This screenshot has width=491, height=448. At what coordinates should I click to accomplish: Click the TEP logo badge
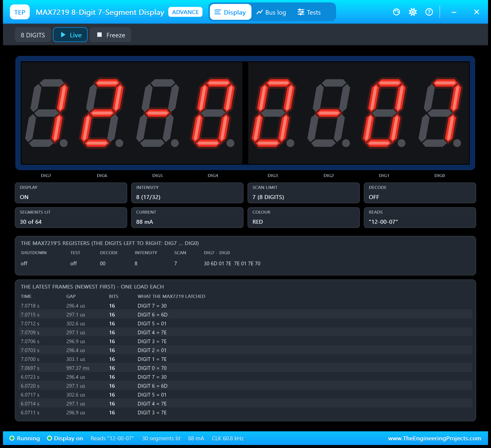tap(20, 12)
